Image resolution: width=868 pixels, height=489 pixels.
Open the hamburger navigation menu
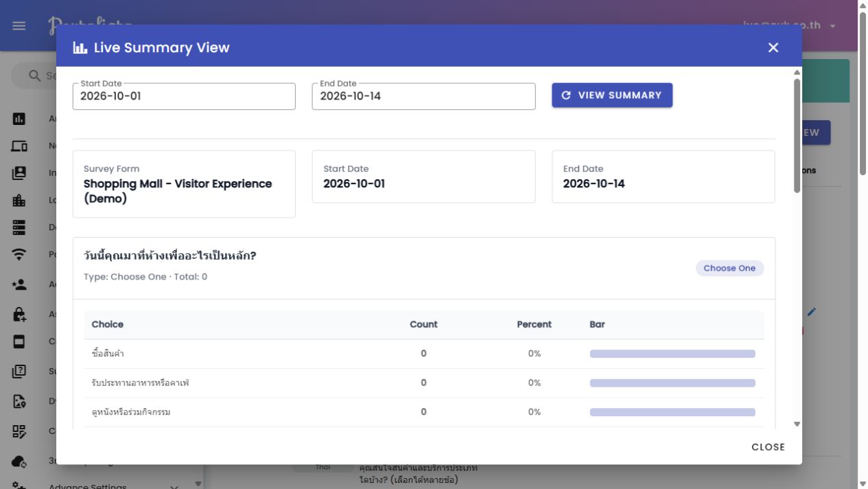point(19,25)
